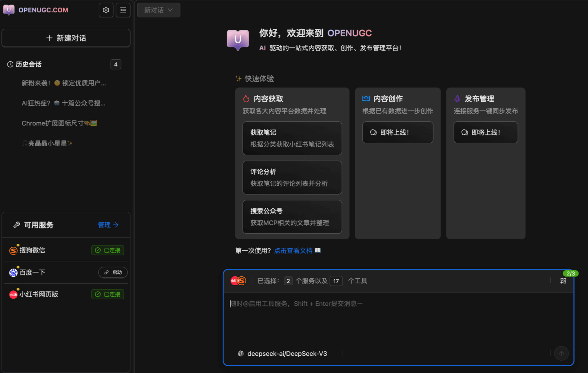Click the 搜狗微信 service icon
Viewport: 588px width, 373px height.
click(13, 250)
